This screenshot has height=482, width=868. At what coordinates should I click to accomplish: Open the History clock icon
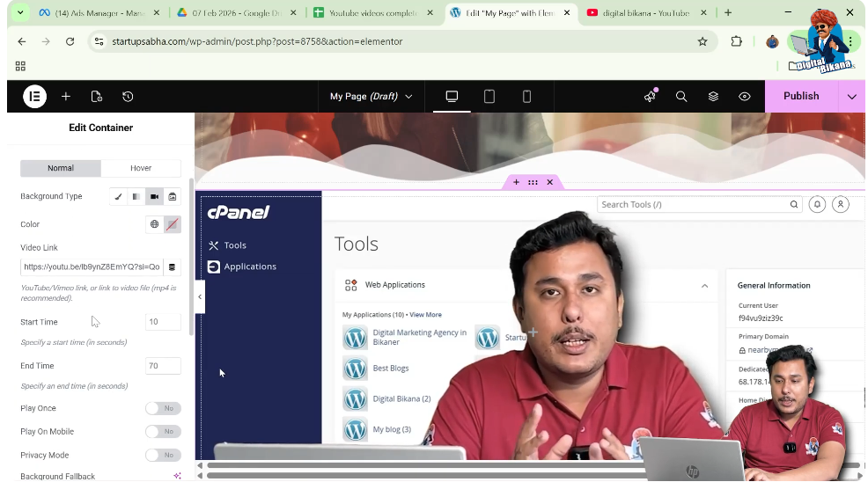pos(128,97)
